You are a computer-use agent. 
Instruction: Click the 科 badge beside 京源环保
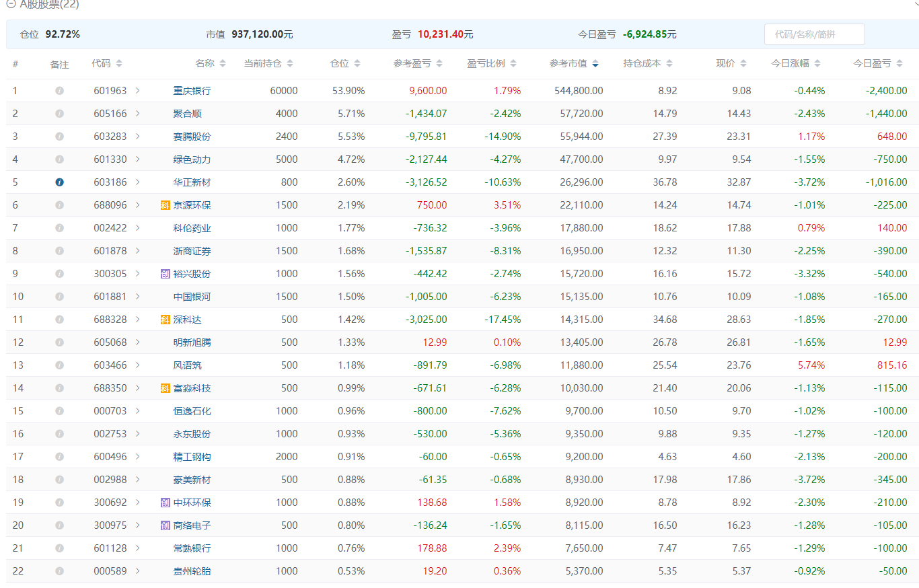[166, 205]
